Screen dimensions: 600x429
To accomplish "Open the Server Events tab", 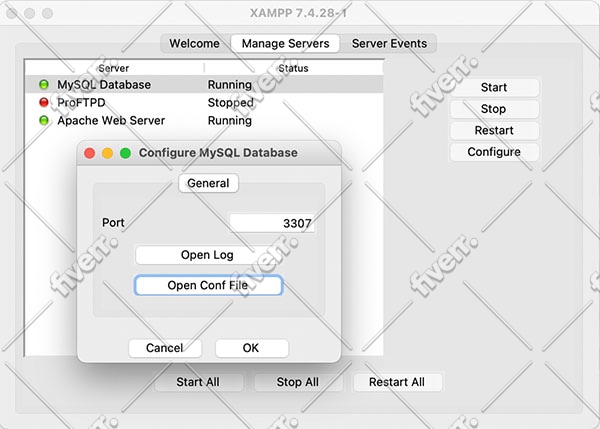I will (389, 43).
